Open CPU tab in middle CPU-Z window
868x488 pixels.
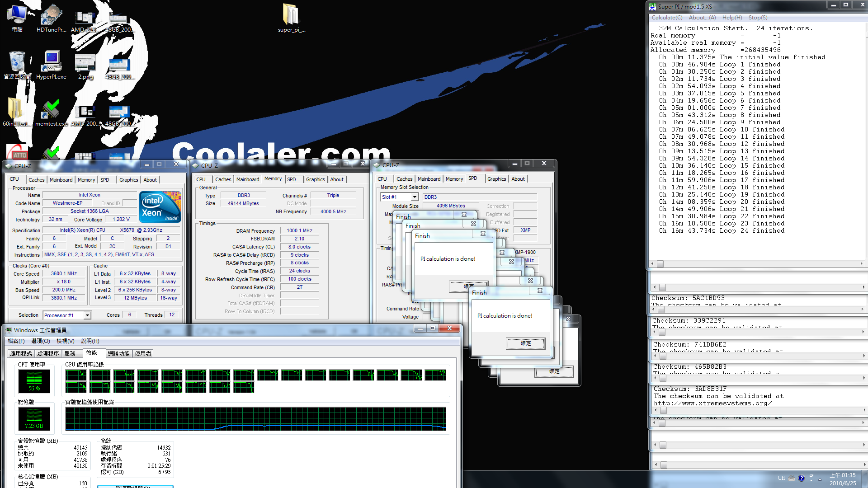coord(201,179)
